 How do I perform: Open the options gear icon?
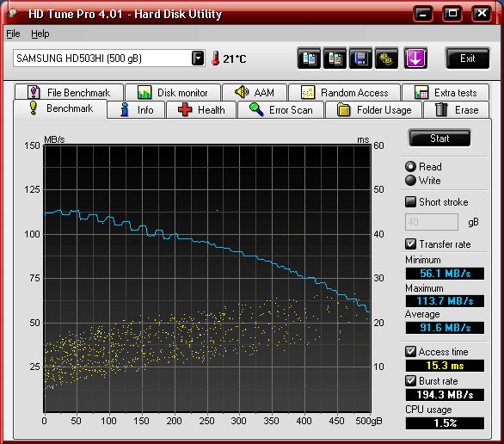tap(386, 59)
